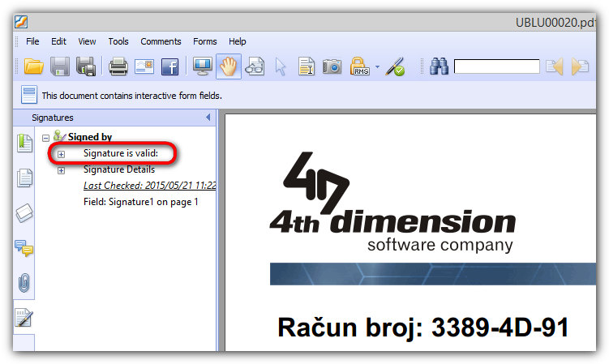Viewport: 609px width, 364px height.
Task: Open the Pages sidebar panel icon
Action: [24, 178]
